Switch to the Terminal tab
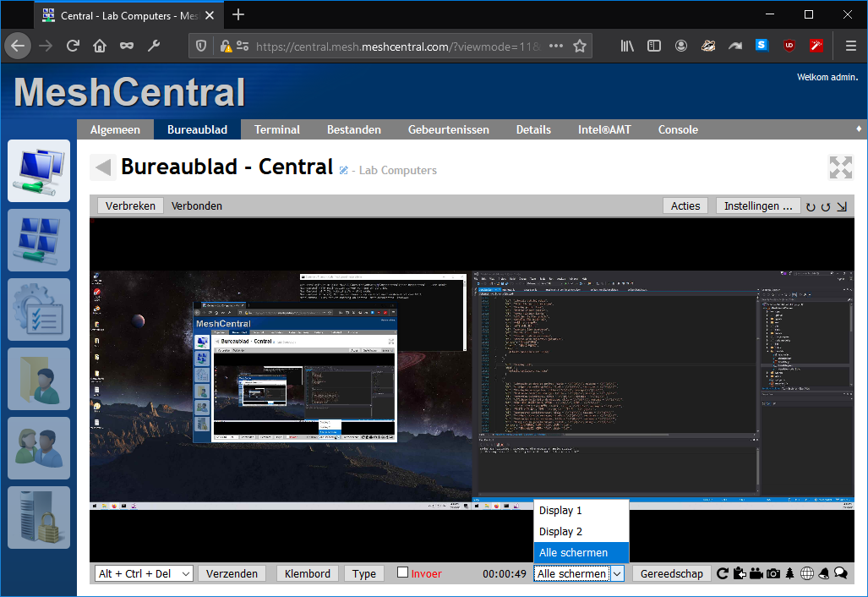Image resolution: width=868 pixels, height=597 pixels. [276, 129]
